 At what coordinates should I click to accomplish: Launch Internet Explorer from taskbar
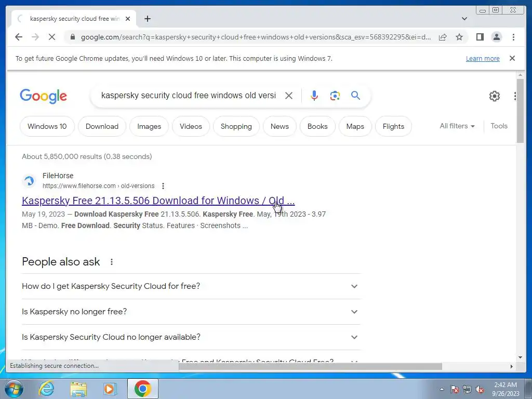tap(46, 389)
